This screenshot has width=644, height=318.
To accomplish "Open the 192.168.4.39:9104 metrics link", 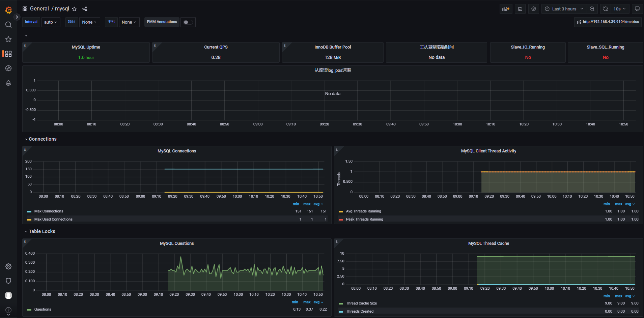I will [x=608, y=22].
